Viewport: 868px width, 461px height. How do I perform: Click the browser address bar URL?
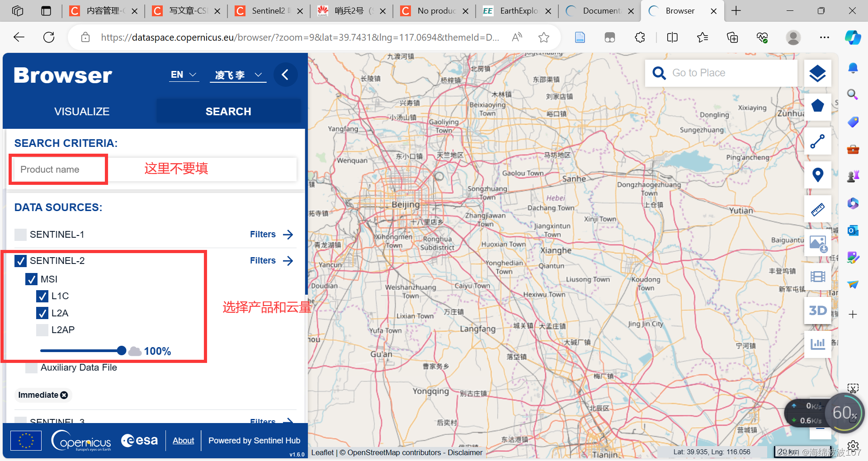[x=300, y=38]
